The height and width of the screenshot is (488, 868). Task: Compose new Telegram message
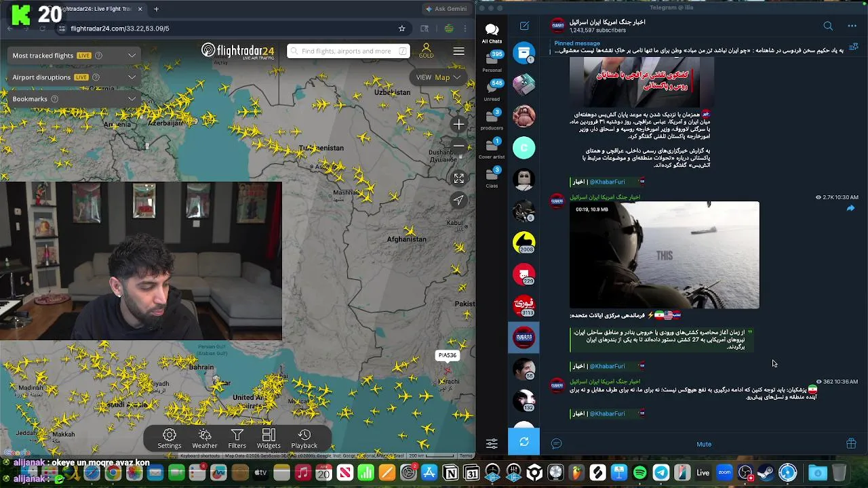coord(524,26)
